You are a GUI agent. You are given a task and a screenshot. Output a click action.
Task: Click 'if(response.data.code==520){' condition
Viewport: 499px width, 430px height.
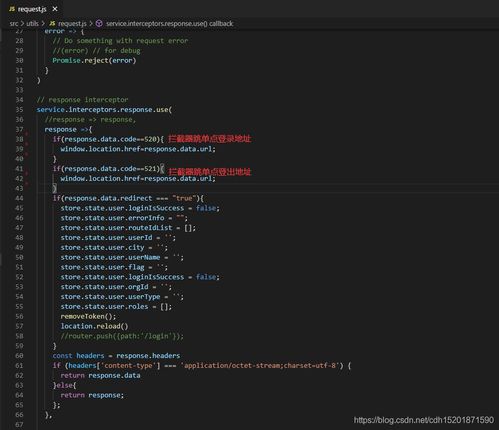(108, 139)
